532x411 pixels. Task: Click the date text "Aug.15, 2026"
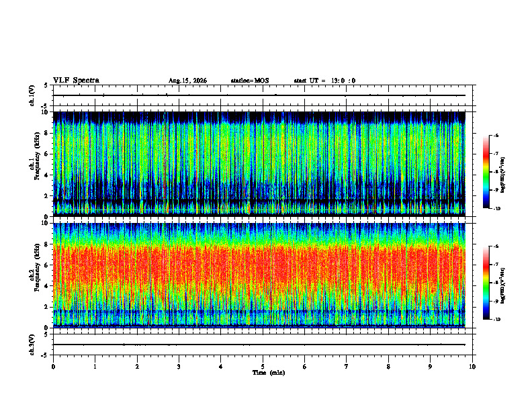coord(187,81)
